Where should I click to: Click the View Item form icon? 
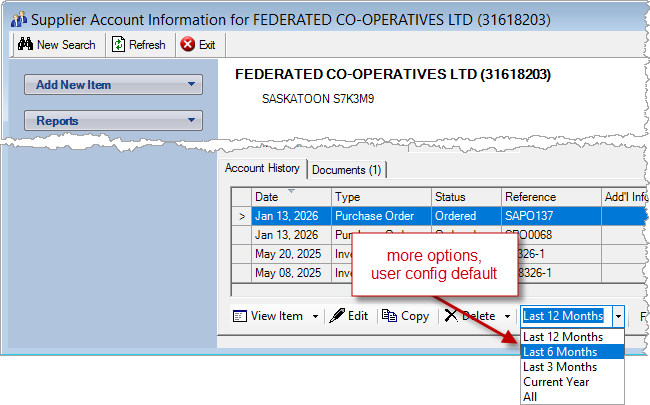pyautogui.click(x=240, y=316)
